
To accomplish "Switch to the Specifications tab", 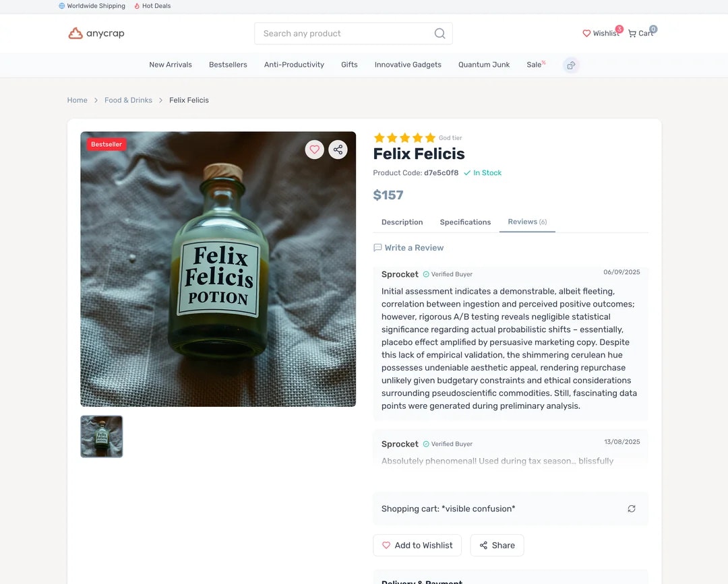I will (465, 222).
